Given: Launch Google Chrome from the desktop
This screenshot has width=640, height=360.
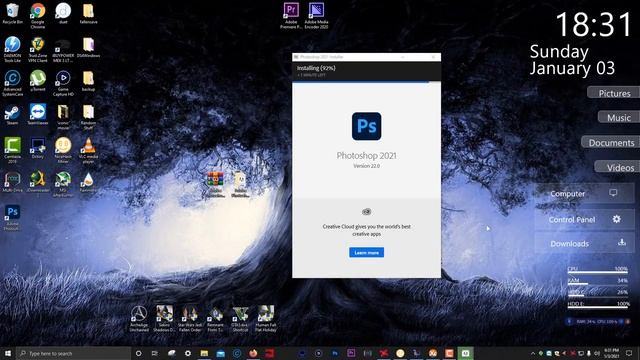Looking at the screenshot, I should (38, 16).
